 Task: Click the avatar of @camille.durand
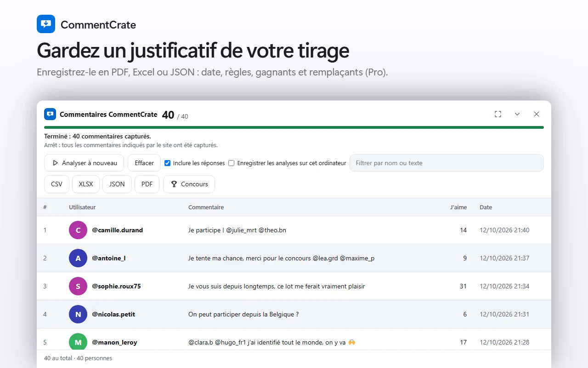point(78,230)
